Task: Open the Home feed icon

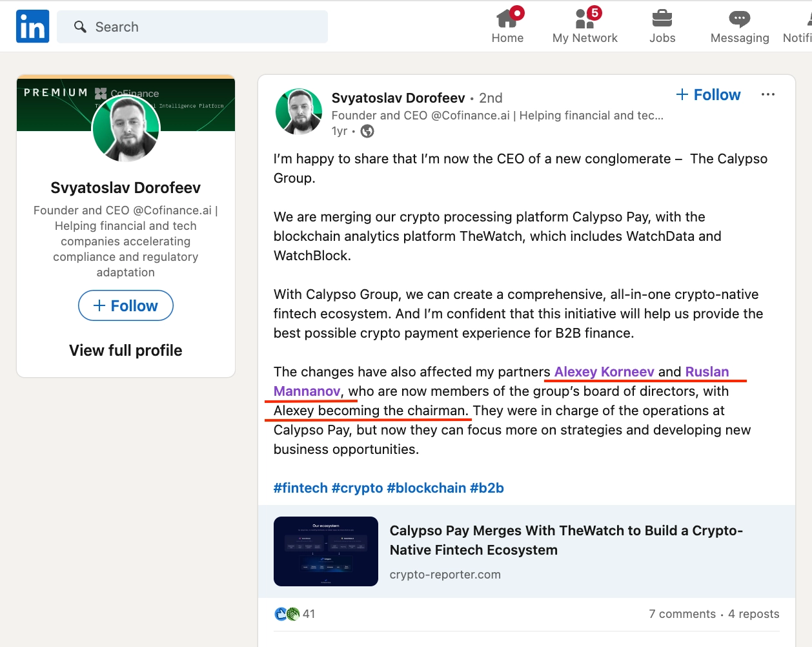Action: pos(507,19)
